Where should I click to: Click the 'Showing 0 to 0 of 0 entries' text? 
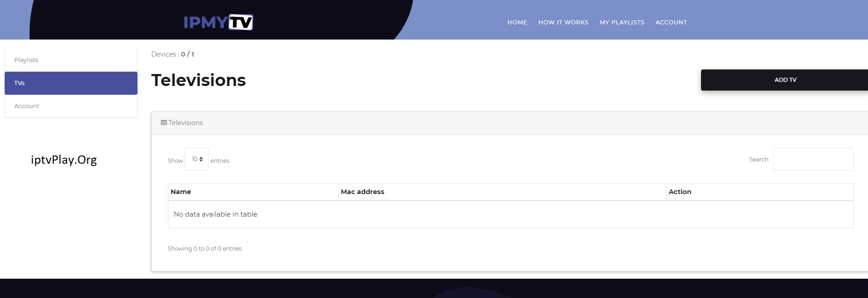(205, 249)
